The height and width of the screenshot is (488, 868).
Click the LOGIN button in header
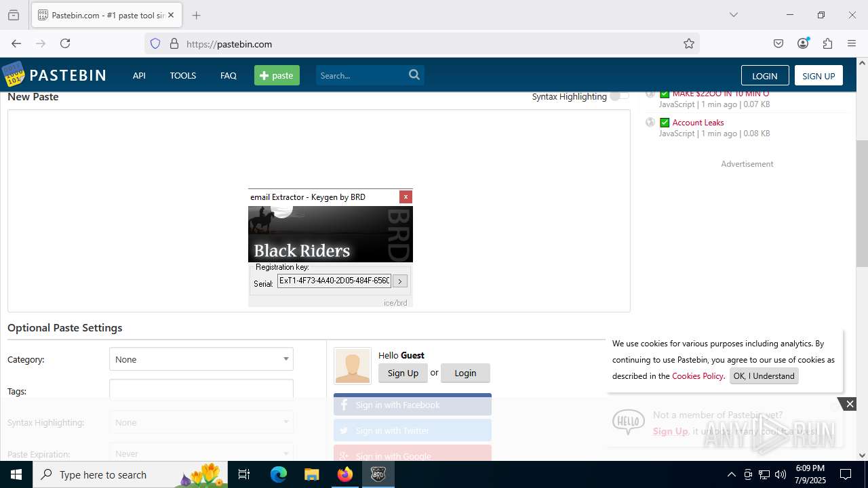(x=765, y=75)
